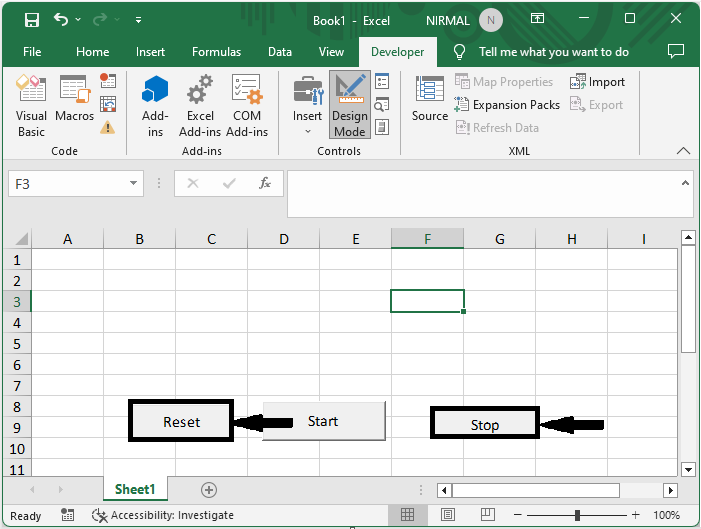
Task: Open the undo history dropdown arrow
Action: click(x=78, y=20)
